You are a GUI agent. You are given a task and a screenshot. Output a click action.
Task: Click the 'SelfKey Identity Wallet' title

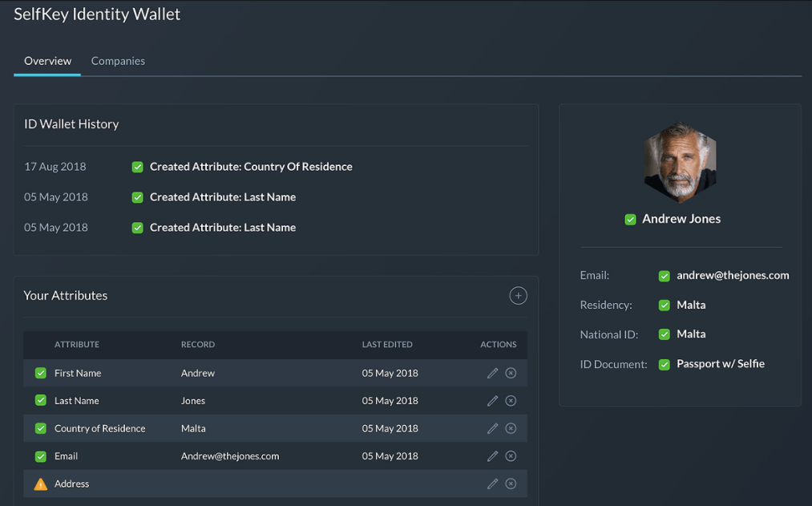[97, 14]
